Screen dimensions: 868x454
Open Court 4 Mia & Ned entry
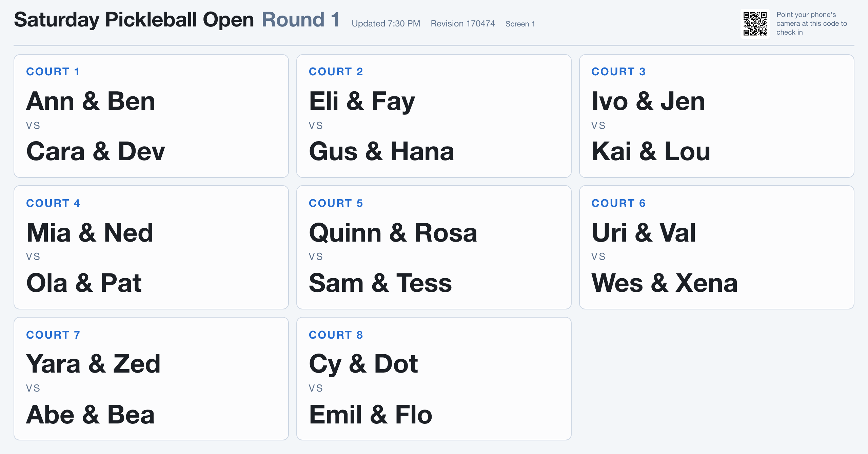pos(90,233)
